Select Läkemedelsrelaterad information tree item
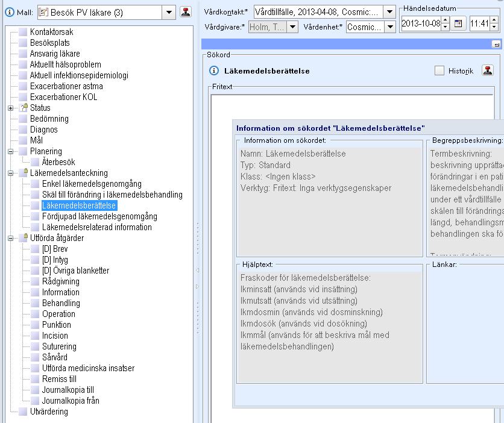The width and height of the screenshot is (504, 423). coord(96,227)
